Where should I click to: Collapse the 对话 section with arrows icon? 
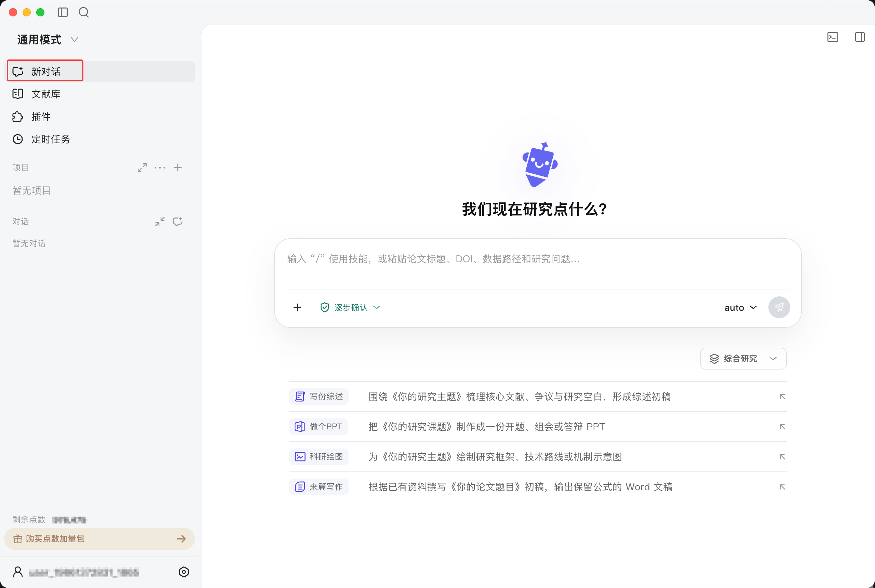(x=160, y=222)
